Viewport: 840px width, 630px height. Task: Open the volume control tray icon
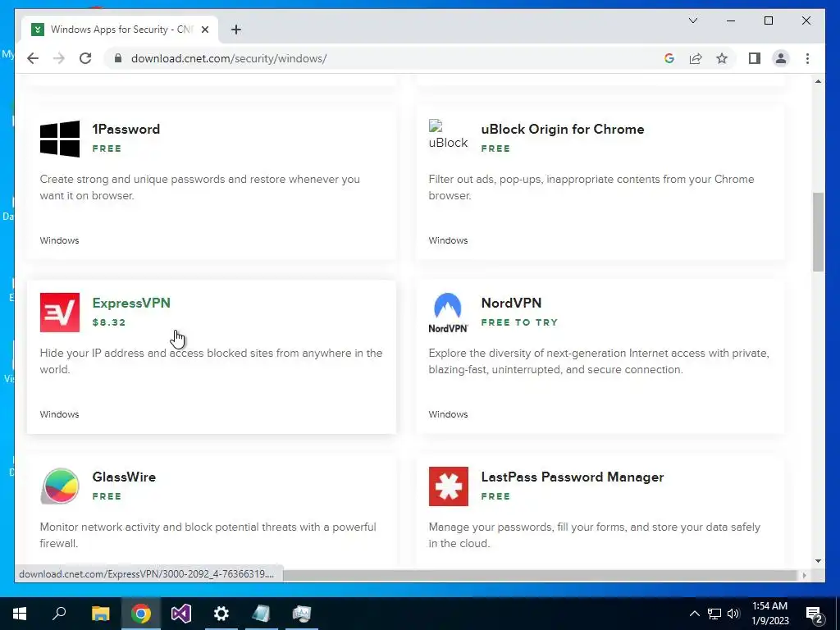(x=733, y=614)
